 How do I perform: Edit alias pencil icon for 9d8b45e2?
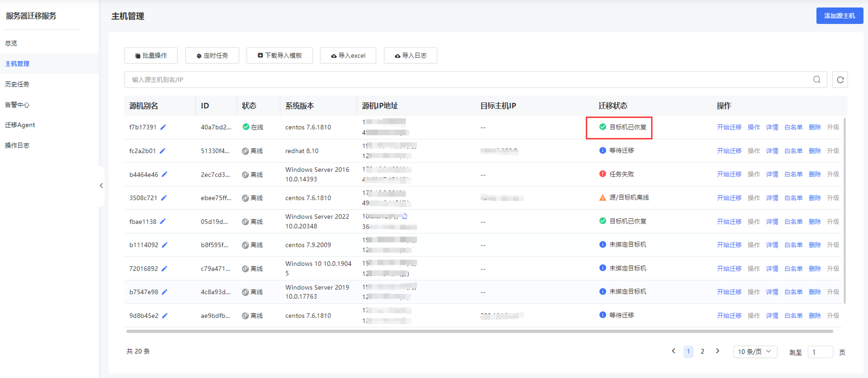tap(165, 316)
